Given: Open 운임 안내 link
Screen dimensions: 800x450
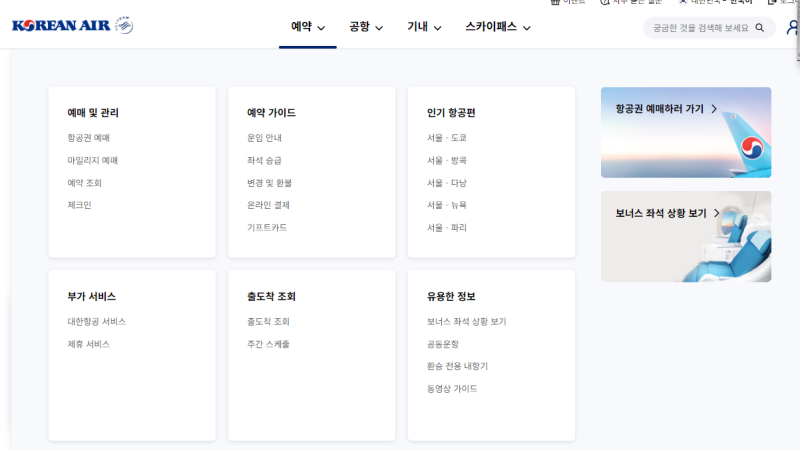Looking at the screenshot, I should coord(264,137).
